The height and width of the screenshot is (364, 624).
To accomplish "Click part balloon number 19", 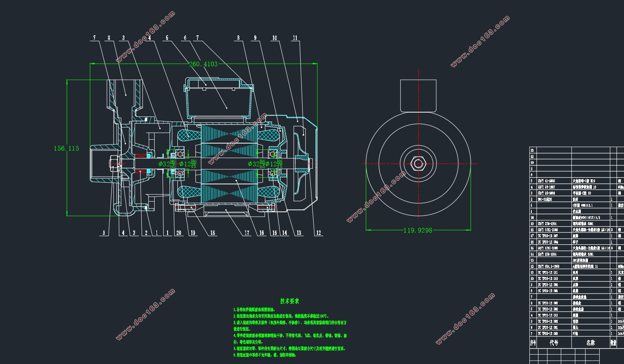I will pyautogui.click(x=193, y=233).
